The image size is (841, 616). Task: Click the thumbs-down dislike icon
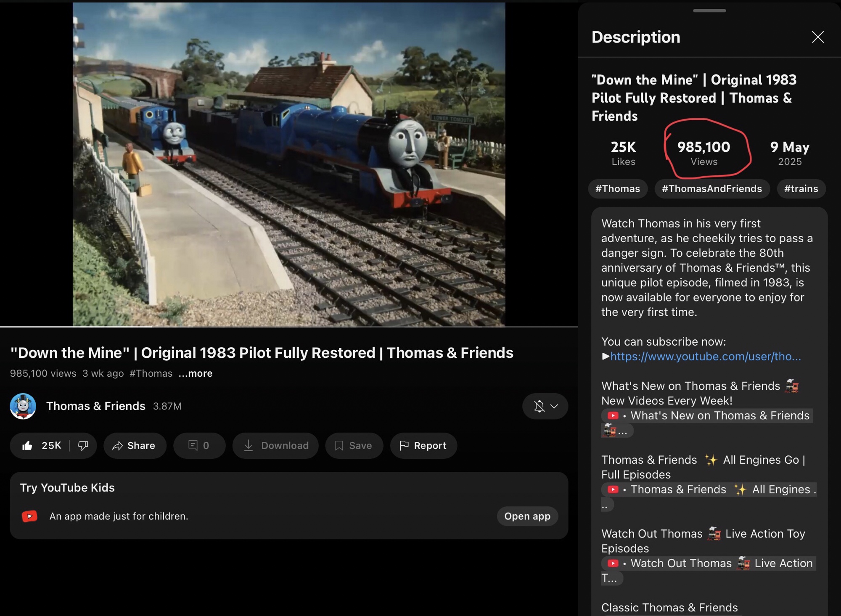[83, 446]
